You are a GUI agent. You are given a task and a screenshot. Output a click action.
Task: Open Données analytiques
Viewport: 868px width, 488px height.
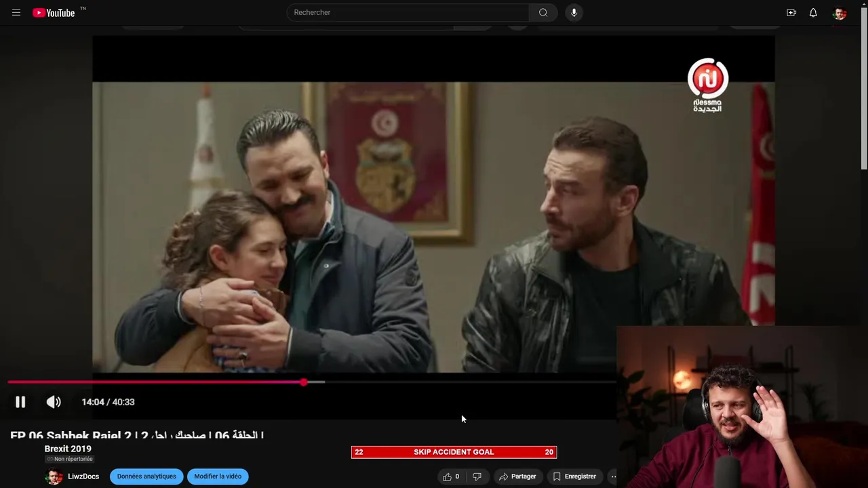tap(146, 476)
